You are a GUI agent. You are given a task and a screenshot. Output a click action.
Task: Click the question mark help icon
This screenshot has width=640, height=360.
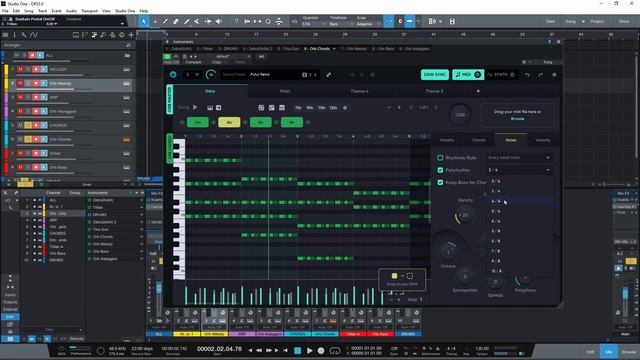(236, 21)
